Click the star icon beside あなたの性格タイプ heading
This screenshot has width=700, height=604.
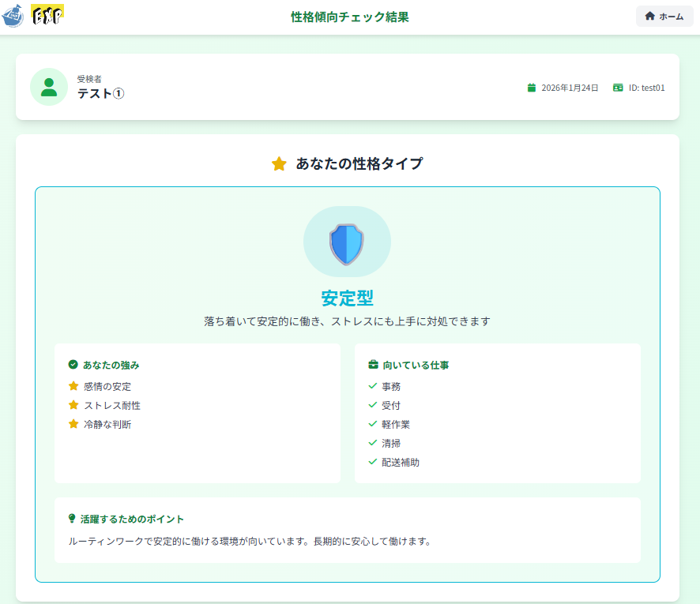point(279,164)
